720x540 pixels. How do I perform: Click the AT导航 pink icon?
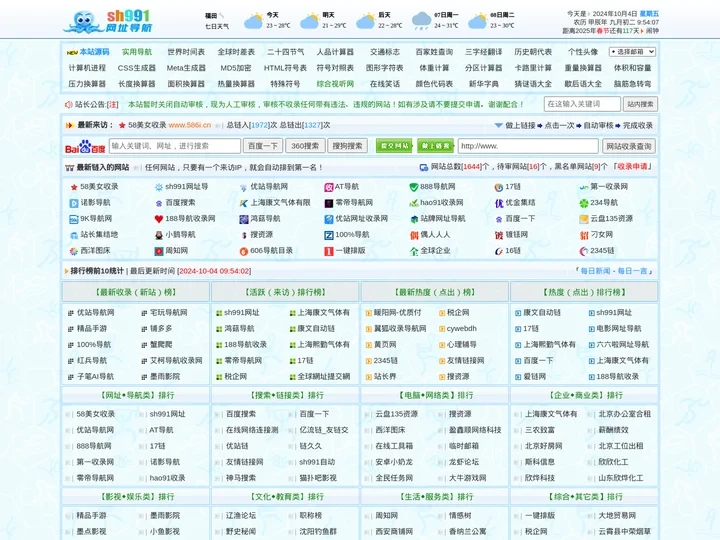click(329, 187)
